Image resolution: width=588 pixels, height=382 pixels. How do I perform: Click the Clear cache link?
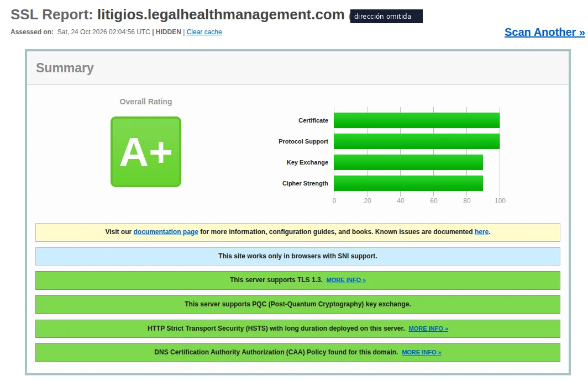click(204, 32)
